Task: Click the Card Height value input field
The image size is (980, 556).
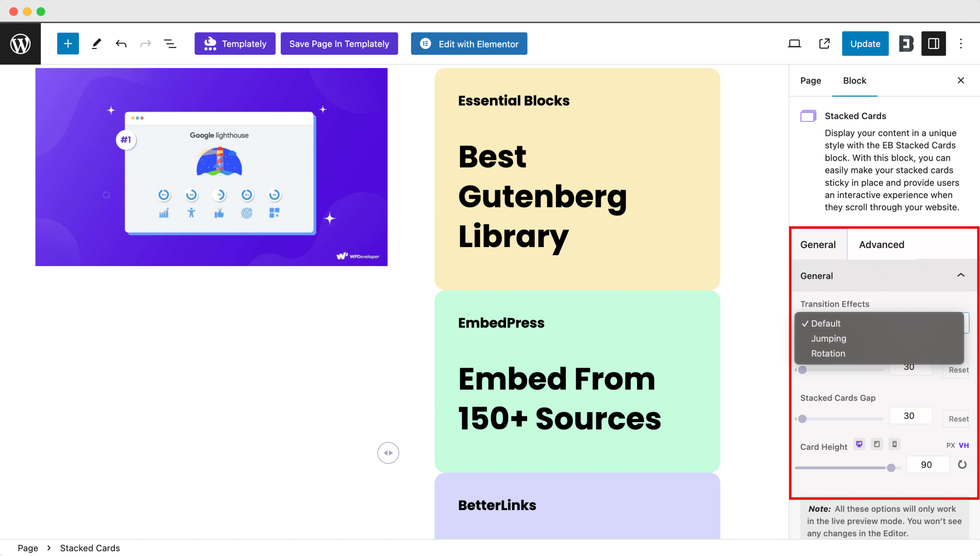Action: tap(927, 465)
